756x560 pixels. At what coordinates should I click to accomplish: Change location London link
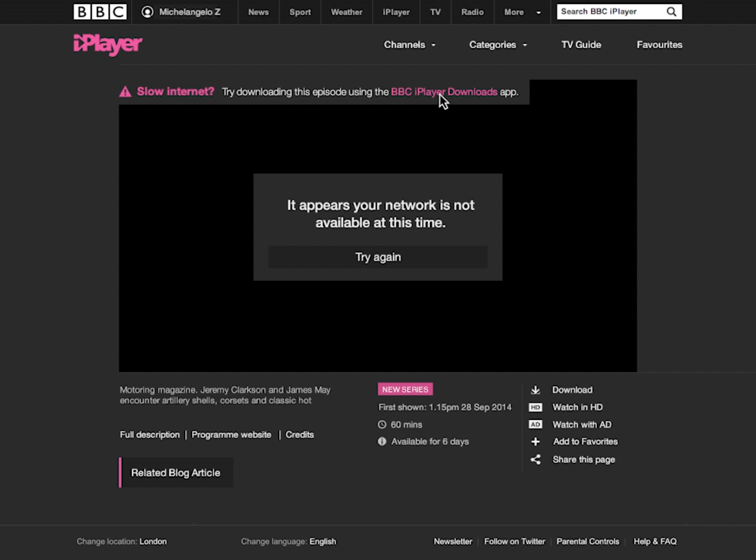153,541
